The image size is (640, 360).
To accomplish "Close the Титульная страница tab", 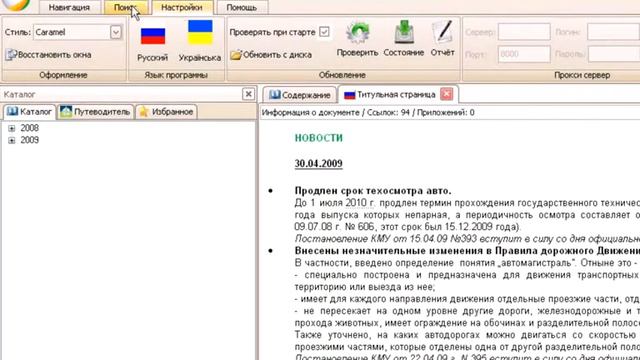I will [447, 94].
